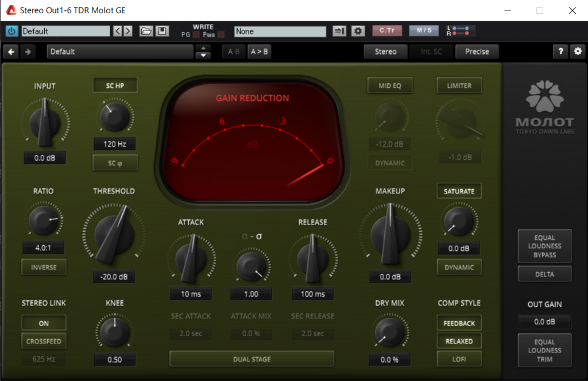Open the plugin Default preset dropdown
The height and width of the screenshot is (381, 588).
(x=120, y=52)
